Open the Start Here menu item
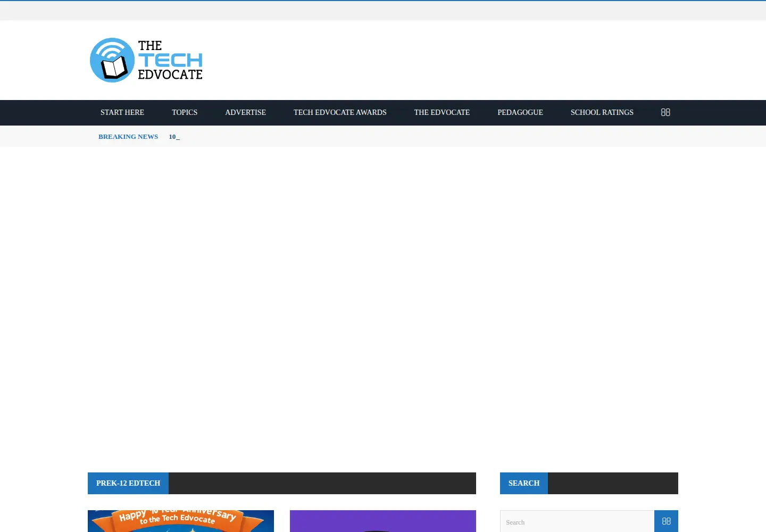Screen dimensions: 766x532 122,112
